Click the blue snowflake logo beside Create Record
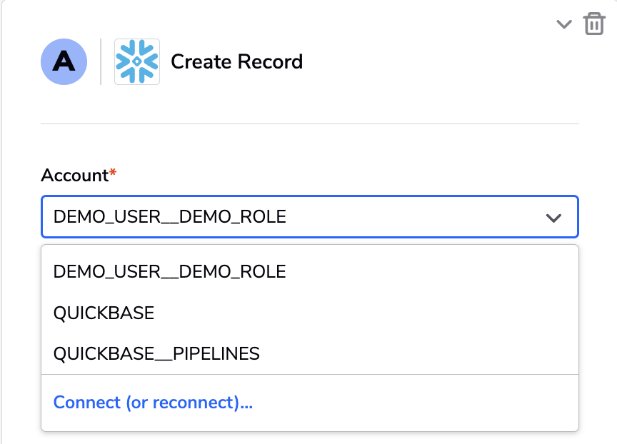This screenshot has width=617, height=444. point(137,61)
